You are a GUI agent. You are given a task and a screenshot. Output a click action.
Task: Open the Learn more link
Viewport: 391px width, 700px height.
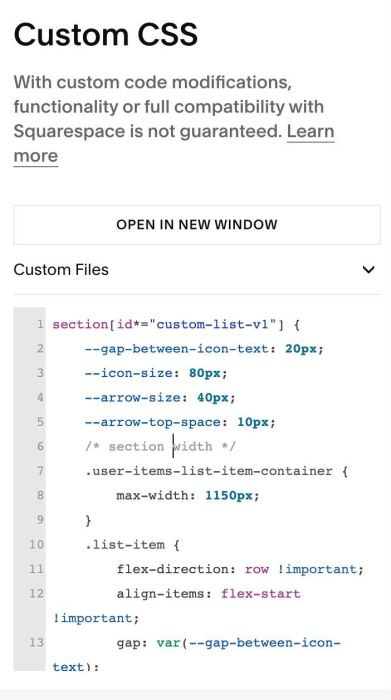click(311, 131)
